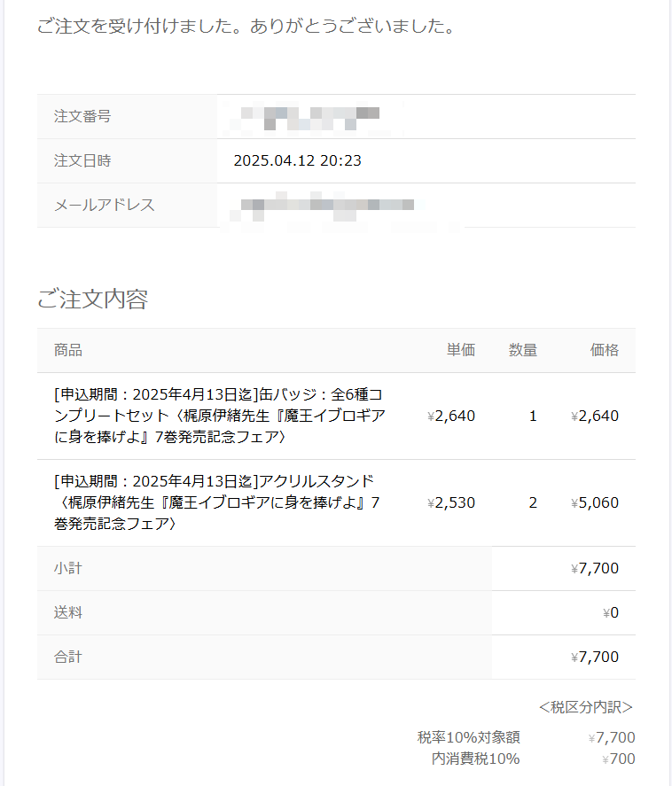Screen dimensions: 672x786
Task: Click the 数量 column header
Action: (x=522, y=350)
